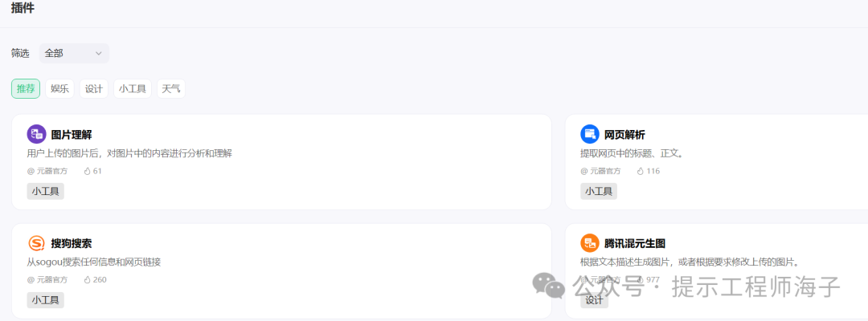Open the 图片理解 plugin title
This screenshot has width=868, height=321.
pyautogui.click(x=72, y=135)
